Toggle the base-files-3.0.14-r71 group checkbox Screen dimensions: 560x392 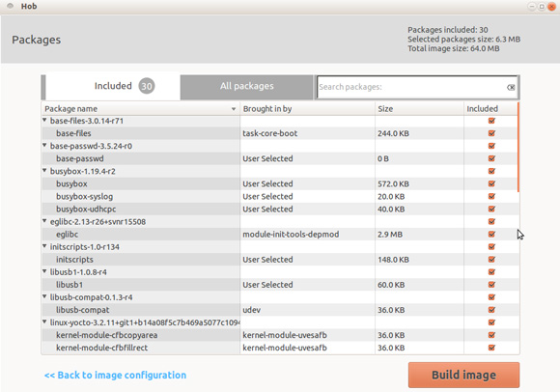491,121
